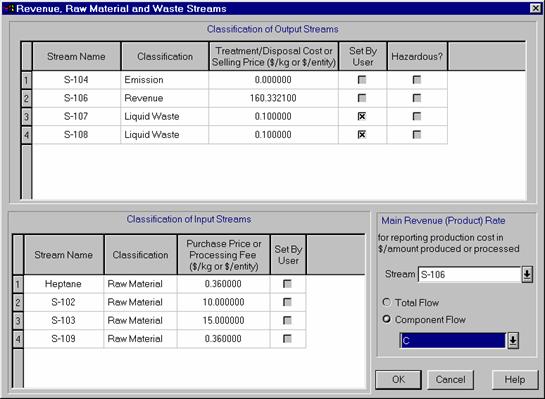Click Heptane purchase price 0.360000
Screen dimensions: 545x399
[x=223, y=284]
